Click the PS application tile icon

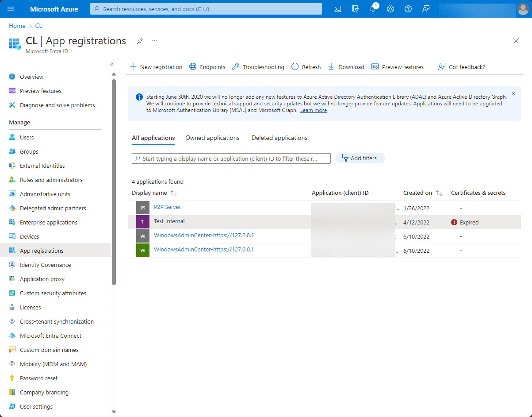143,208
